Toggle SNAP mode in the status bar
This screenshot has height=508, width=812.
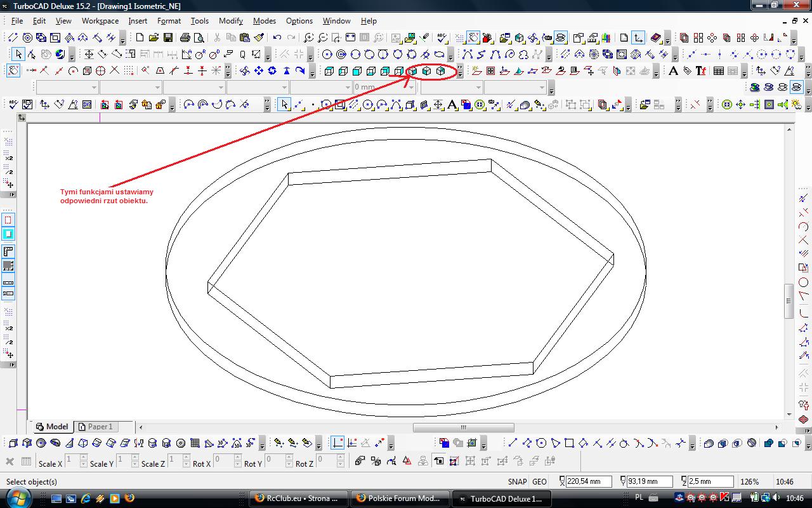(x=517, y=482)
